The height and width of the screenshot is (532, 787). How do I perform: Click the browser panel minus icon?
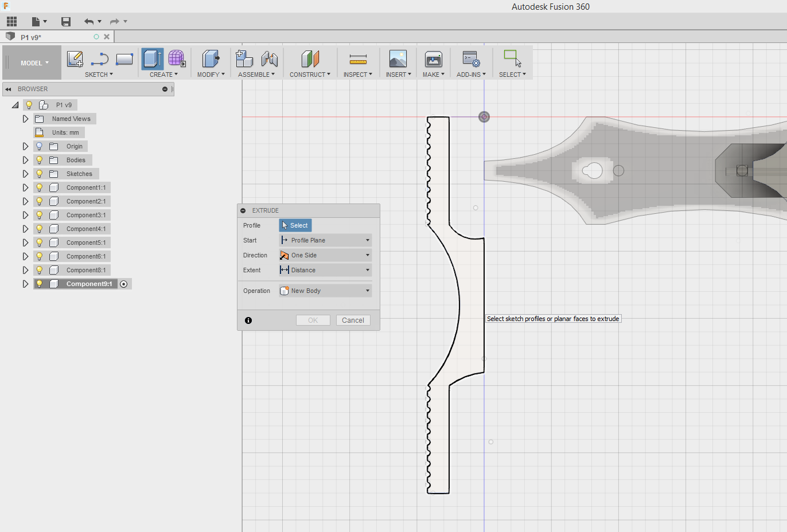pyautogui.click(x=165, y=89)
